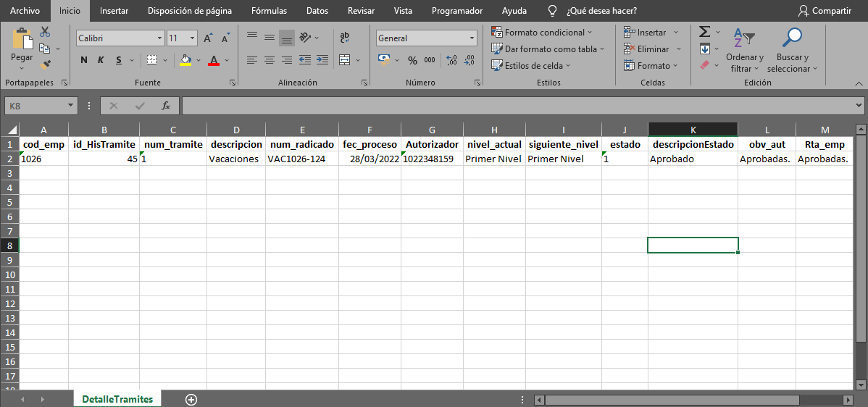Click the Select All corner triangle
The width and height of the screenshot is (868, 407).
13,130
